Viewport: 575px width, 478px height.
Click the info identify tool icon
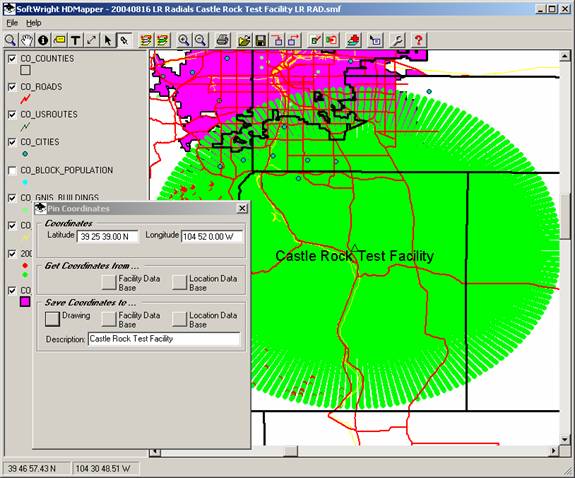point(43,40)
